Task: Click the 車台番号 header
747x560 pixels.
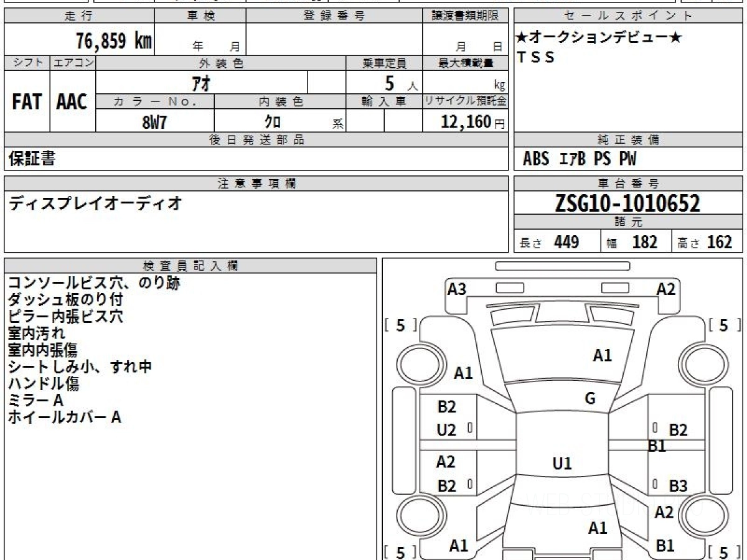Action: tap(628, 184)
